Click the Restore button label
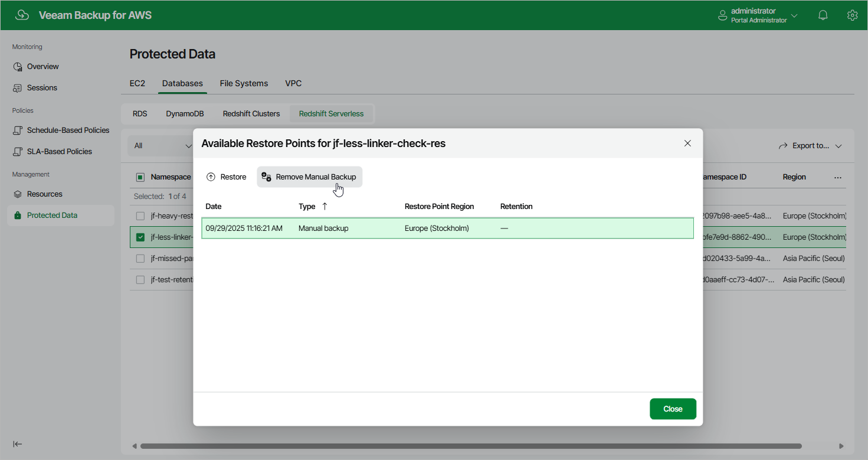The image size is (868, 460). pos(234,177)
